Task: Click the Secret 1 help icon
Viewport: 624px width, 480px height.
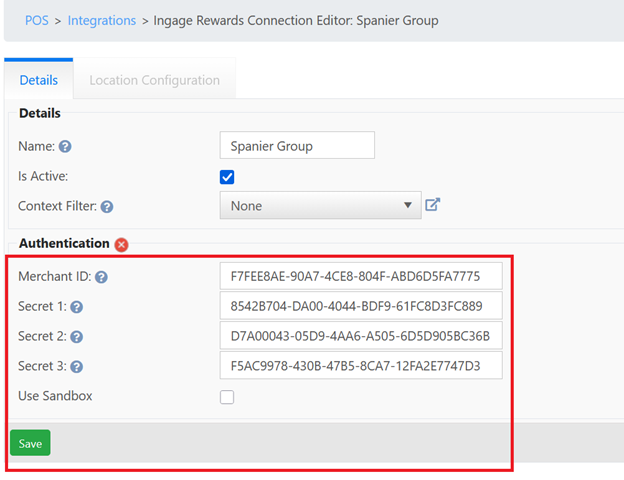Action: click(x=76, y=307)
